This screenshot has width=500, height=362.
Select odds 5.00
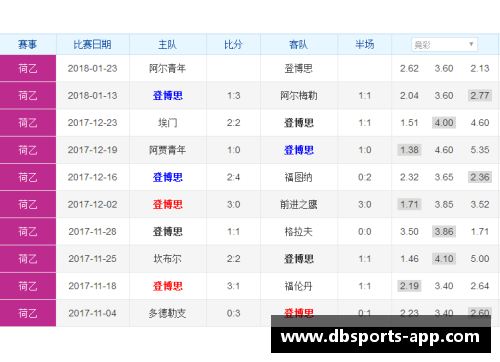480,259
